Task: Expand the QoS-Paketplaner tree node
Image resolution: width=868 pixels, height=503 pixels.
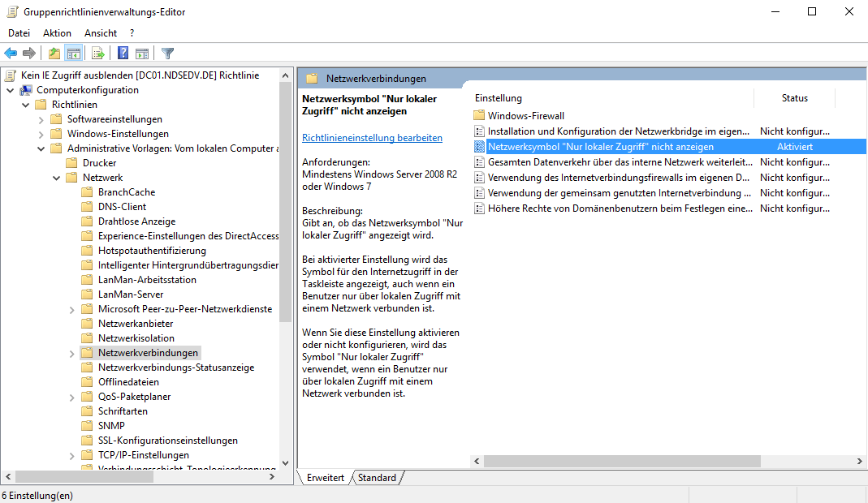Action: pyautogui.click(x=72, y=397)
